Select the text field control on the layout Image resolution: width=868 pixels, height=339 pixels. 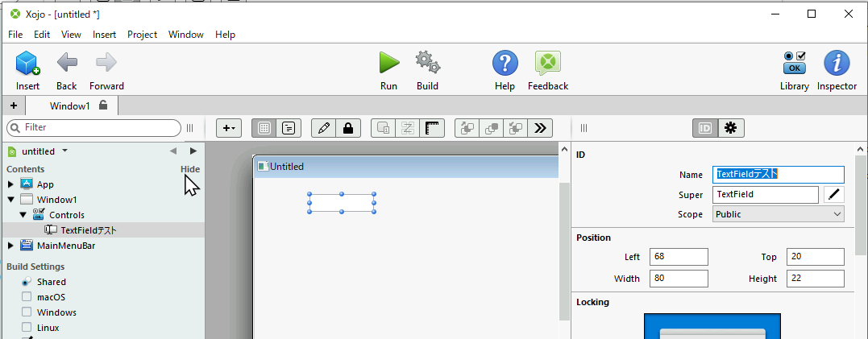pos(342,203)
